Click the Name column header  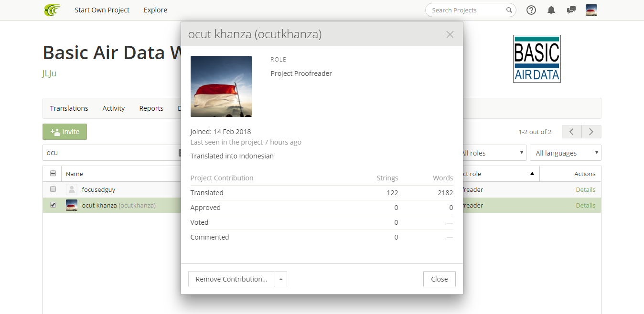[75, 174]
